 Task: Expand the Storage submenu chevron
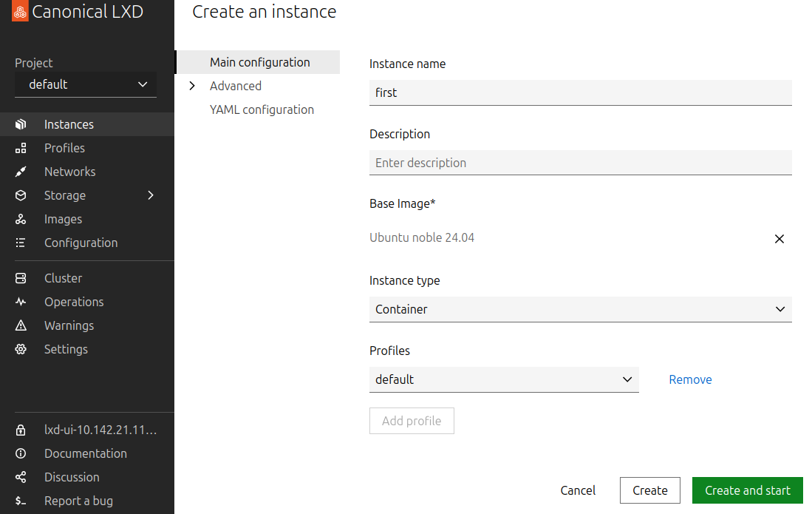(x=151, y=195)
